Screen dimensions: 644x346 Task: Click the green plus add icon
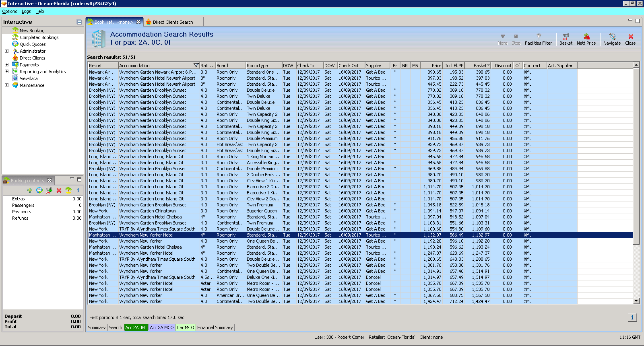30,190
